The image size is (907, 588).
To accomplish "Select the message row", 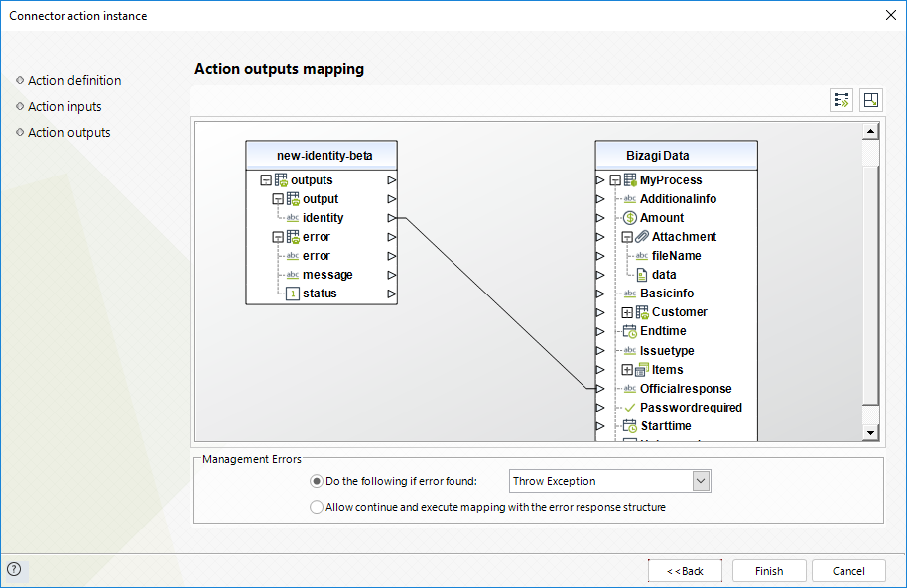I will [x=327, y=275].
